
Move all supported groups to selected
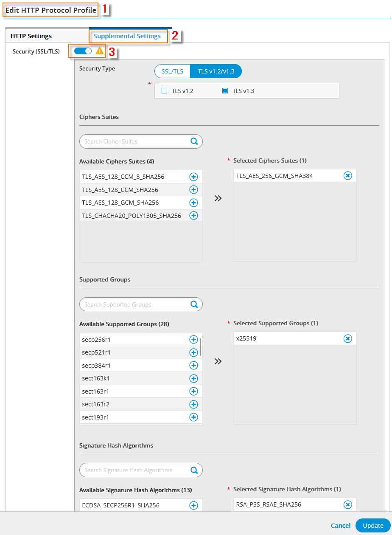point(218,361)
